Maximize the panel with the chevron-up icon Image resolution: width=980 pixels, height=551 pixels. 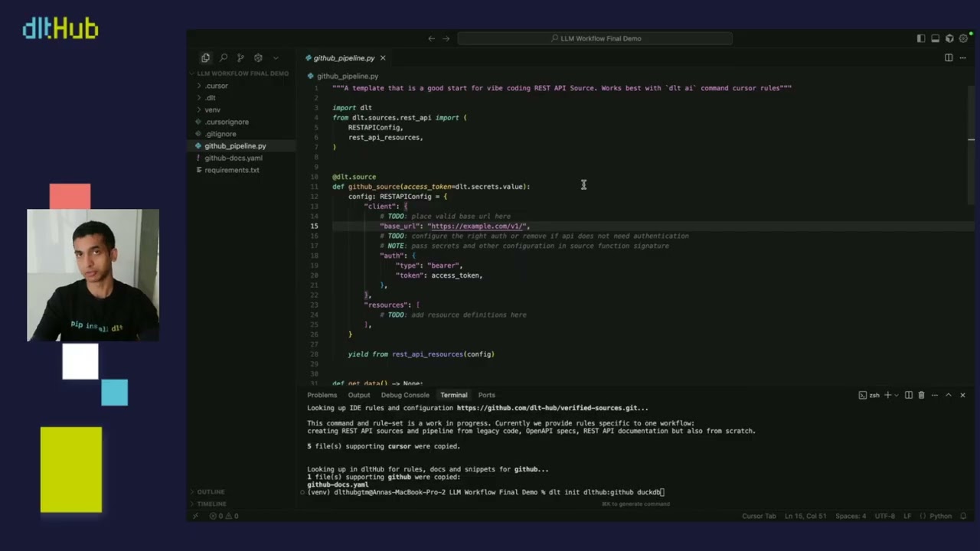948,395
